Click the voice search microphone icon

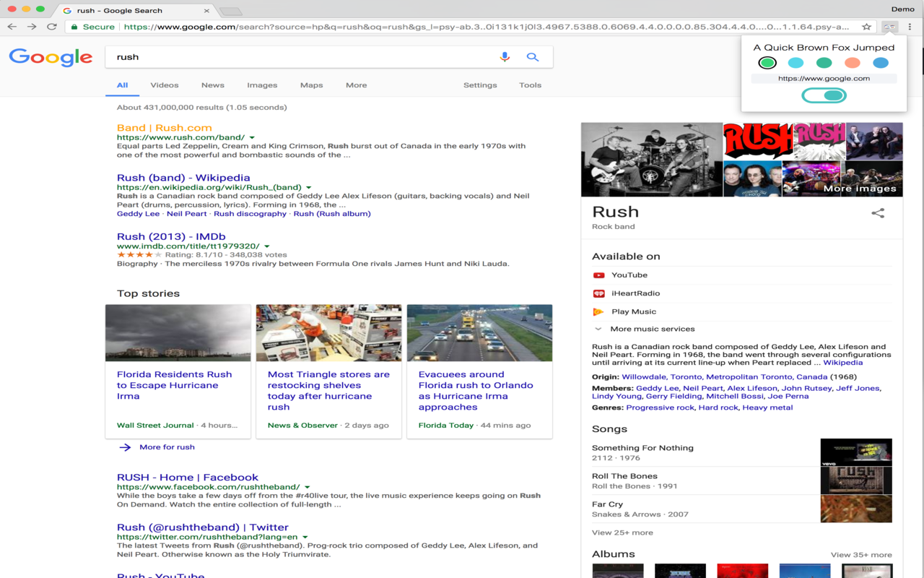pos(505,57)
